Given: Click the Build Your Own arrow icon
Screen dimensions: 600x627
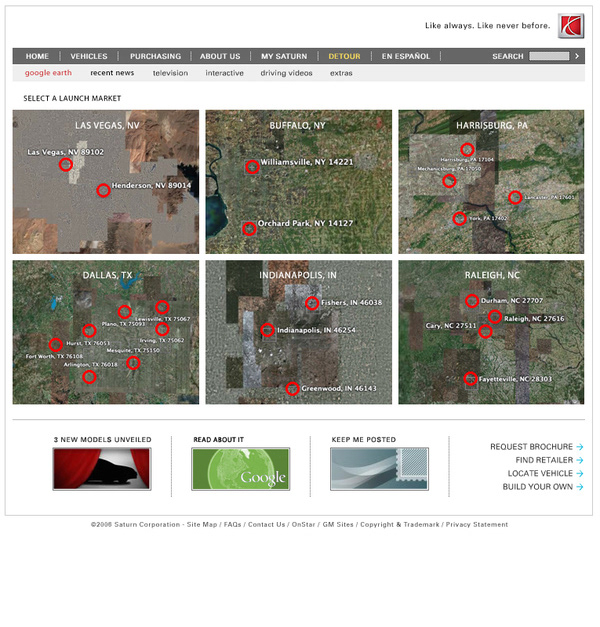Looking at the screenshot, I should 580,487.
